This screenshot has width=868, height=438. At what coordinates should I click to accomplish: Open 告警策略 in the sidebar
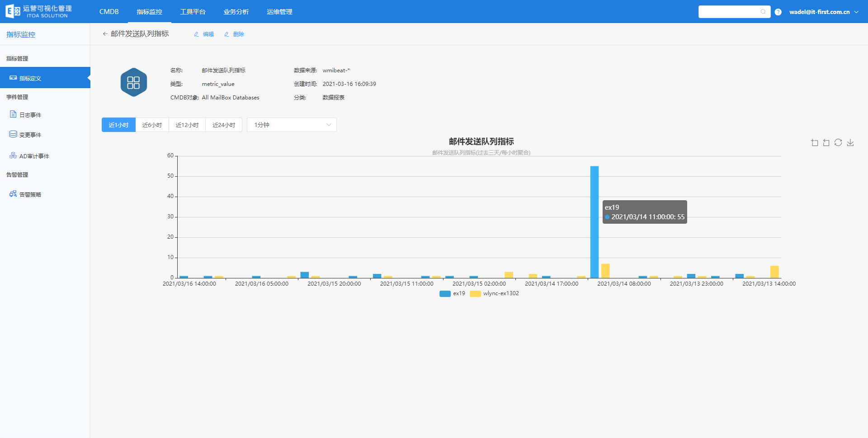(x=30, y=195)
